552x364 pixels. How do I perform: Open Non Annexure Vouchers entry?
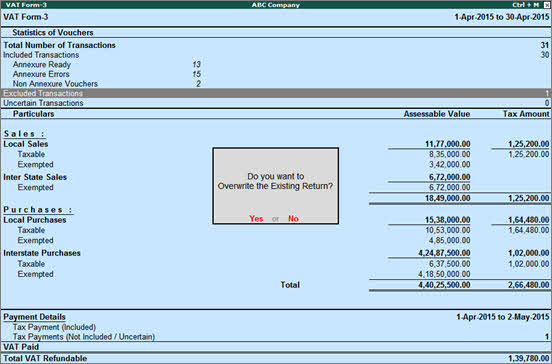106,84
